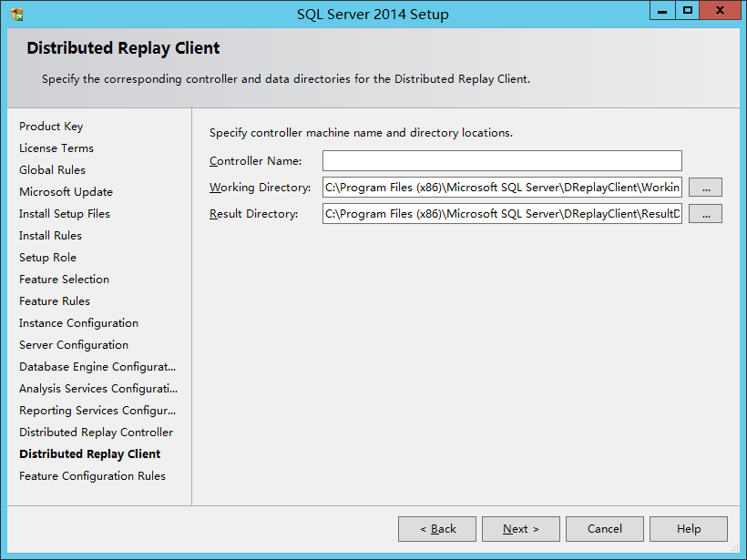This screenshot has width=747, height=560.
Task: Return to the previous page with Back
Action: (437, 529)
